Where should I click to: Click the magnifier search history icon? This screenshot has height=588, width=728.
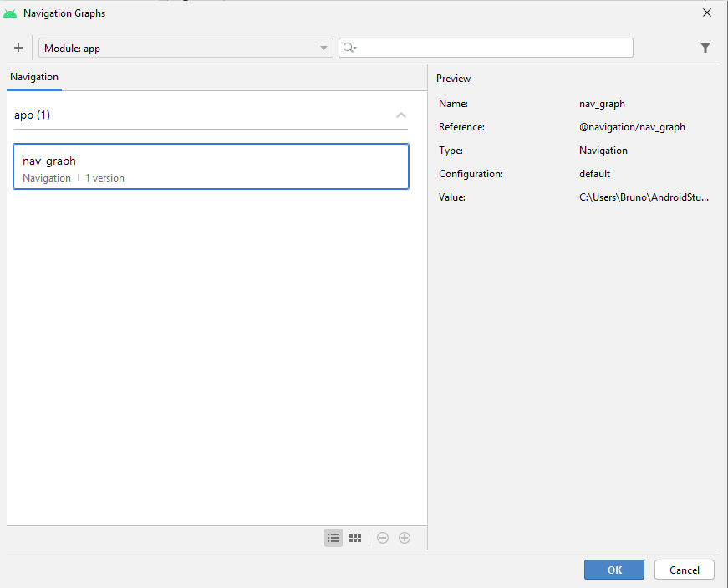[350, 48]
